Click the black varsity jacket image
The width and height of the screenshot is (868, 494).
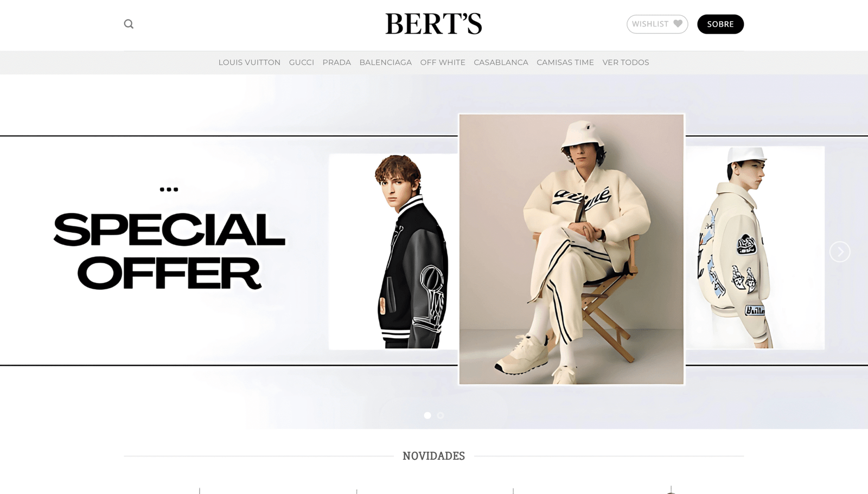393,251
